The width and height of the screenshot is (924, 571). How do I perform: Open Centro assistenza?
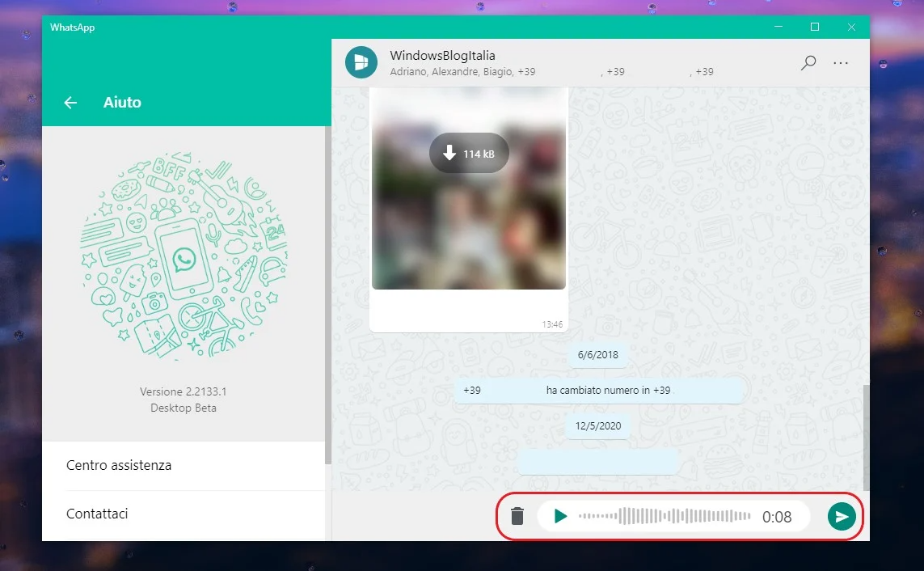pos(118,465)
